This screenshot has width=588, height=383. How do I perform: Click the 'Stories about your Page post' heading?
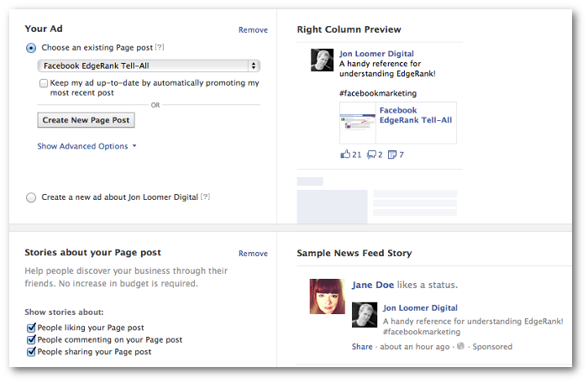click(x=92, y=253)
